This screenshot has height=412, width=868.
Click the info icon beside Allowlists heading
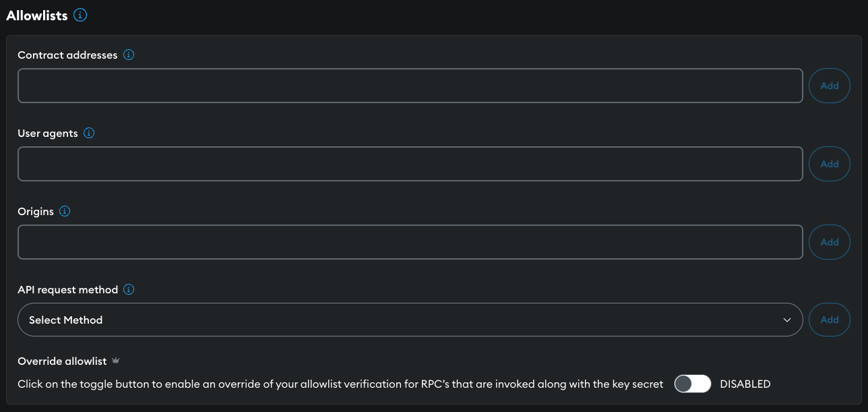pos(80,15)
